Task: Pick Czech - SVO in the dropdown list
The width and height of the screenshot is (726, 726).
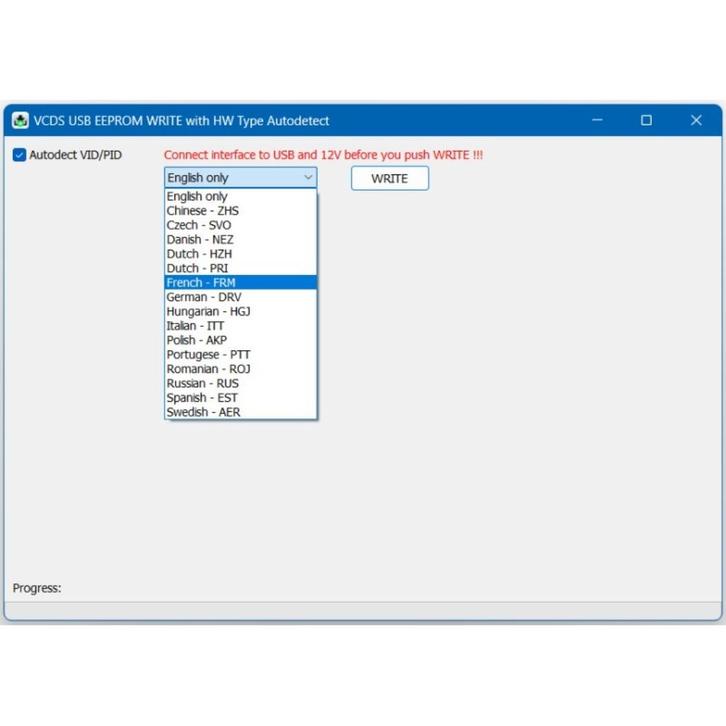Action: (199, 225)
